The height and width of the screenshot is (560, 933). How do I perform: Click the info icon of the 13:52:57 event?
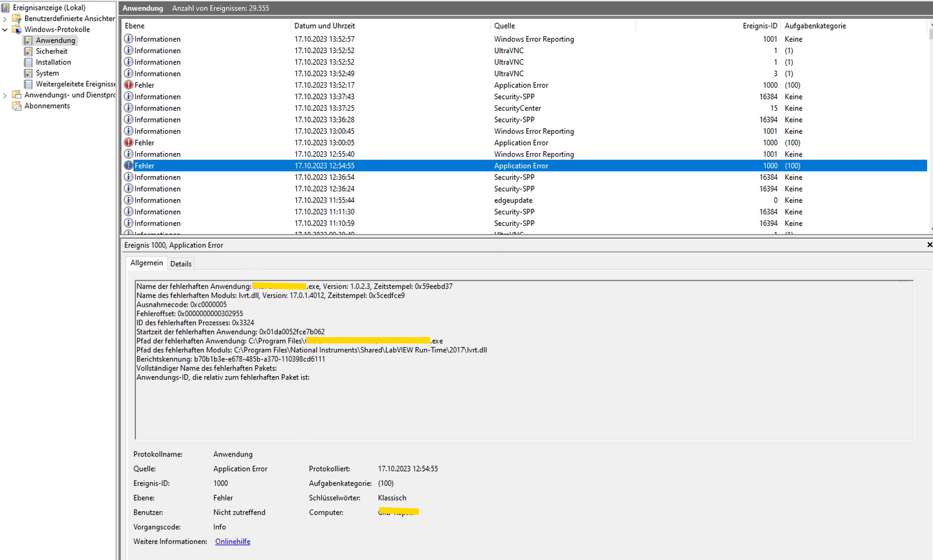click(x=128, y=39)
